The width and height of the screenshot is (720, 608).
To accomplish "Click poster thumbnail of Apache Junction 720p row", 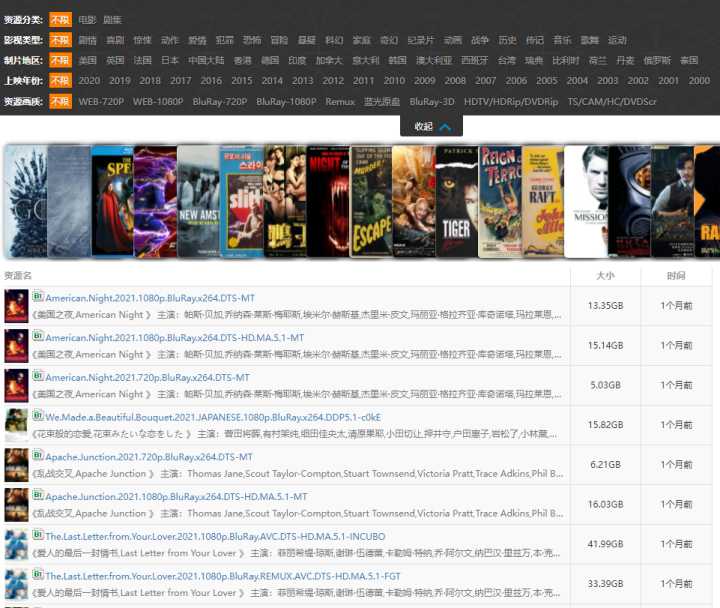I will click(x=17, y=465).
